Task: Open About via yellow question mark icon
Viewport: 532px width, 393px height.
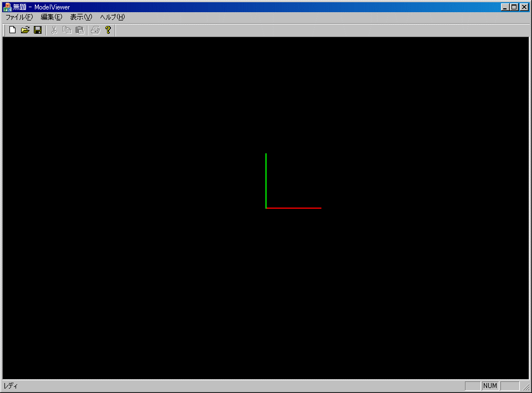Action: coord(108,30)
